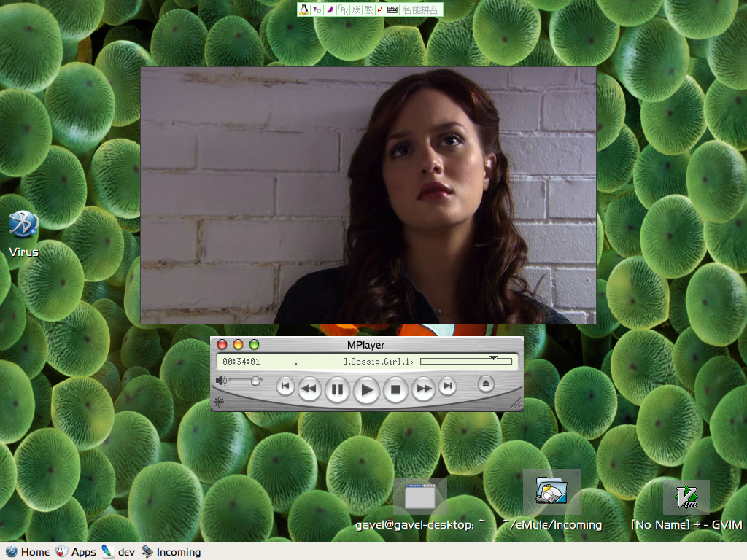
Task: Click the 智能拼音 input method name
Action: pos(421,10)
